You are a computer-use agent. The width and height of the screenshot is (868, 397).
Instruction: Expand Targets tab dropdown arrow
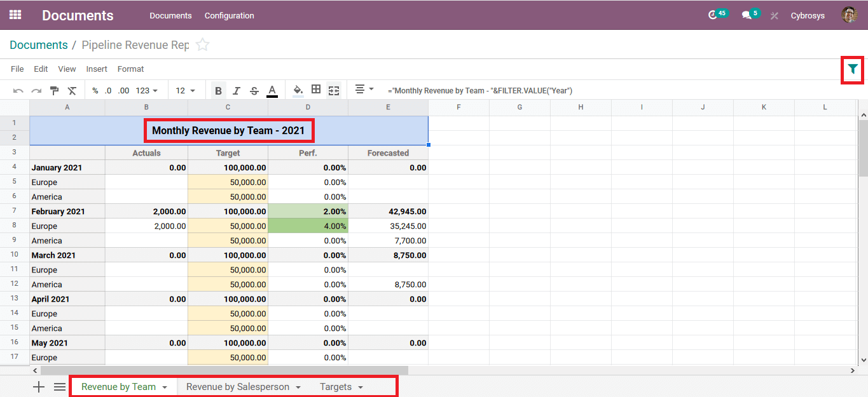tap(361, 387)
